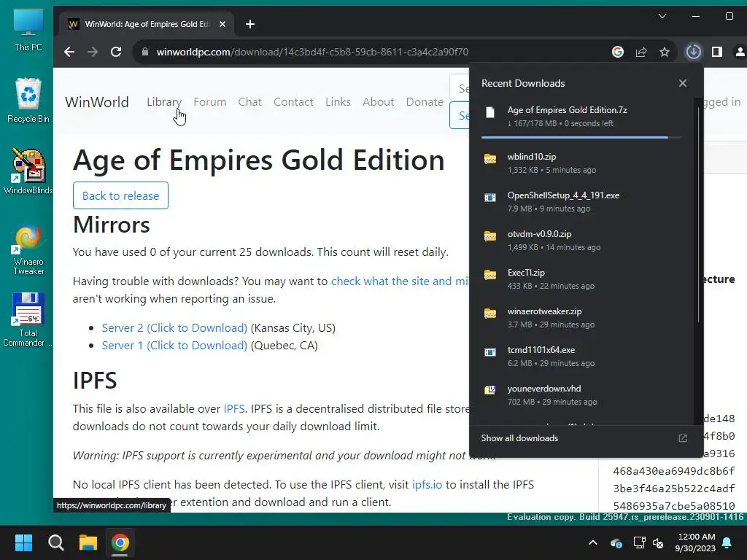This screenshot has width=747, height=560.
Task: Open This PC desktop icon
Action: pyautogui.click(x=28, y=30)
